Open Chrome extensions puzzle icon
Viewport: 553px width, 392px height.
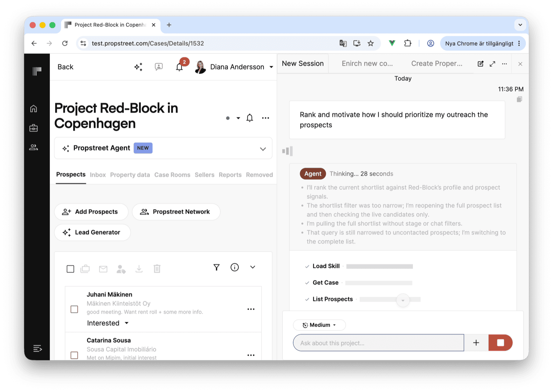coord(408,43)
